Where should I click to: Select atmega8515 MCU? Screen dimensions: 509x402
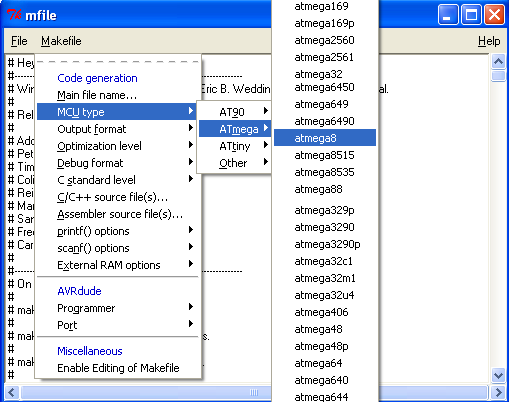[x=325, y=155]
